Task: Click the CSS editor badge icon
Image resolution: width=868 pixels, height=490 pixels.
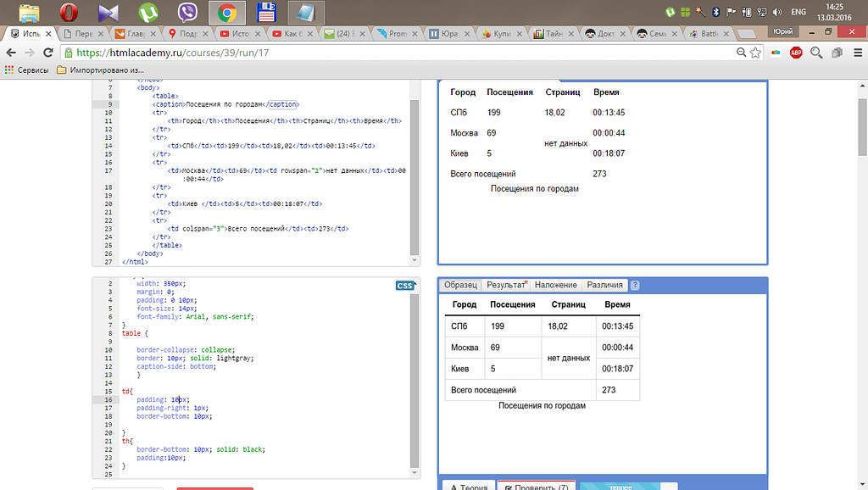Action: click(x=405, y=286)
